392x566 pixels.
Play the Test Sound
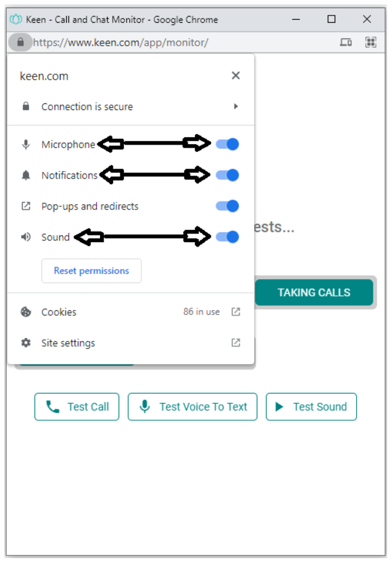point(311,407)
